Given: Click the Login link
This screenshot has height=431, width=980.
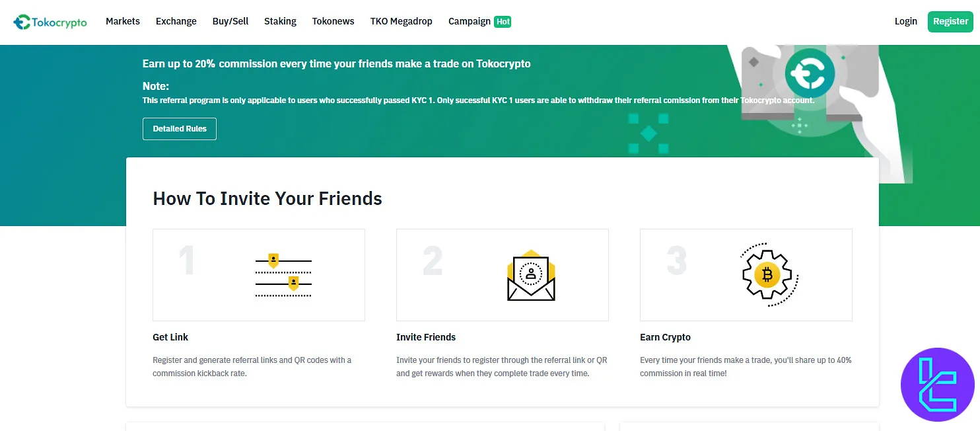Looking at the screenshot, I should (x=906, y=21).
